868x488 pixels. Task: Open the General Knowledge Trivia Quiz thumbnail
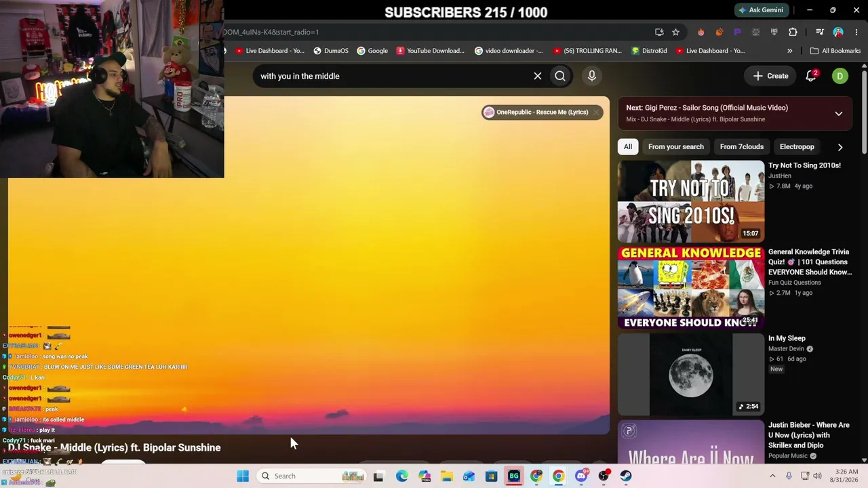[x=691, y=287]
